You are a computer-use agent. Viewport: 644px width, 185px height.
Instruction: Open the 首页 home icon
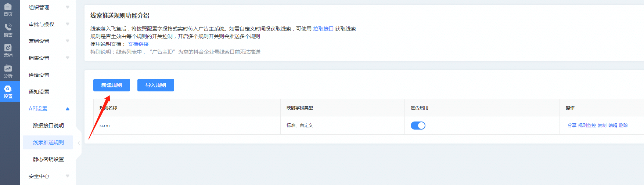coord(8,7)
